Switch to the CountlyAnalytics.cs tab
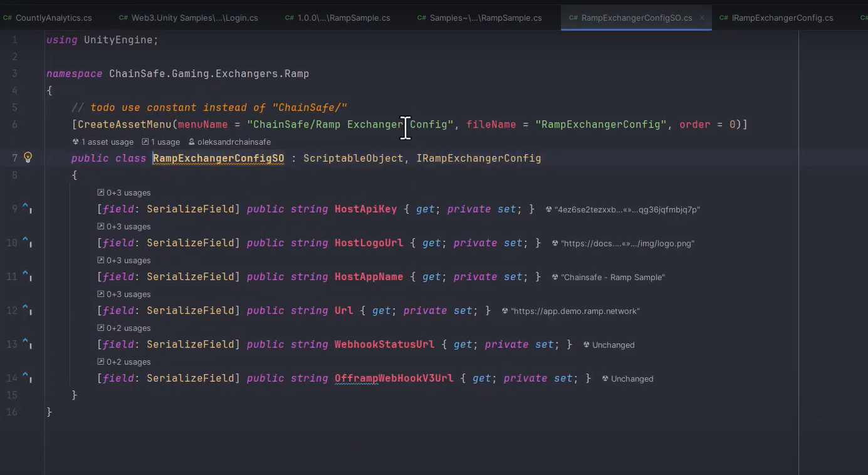This screenshot has width=868, height=475. point(53,18)
